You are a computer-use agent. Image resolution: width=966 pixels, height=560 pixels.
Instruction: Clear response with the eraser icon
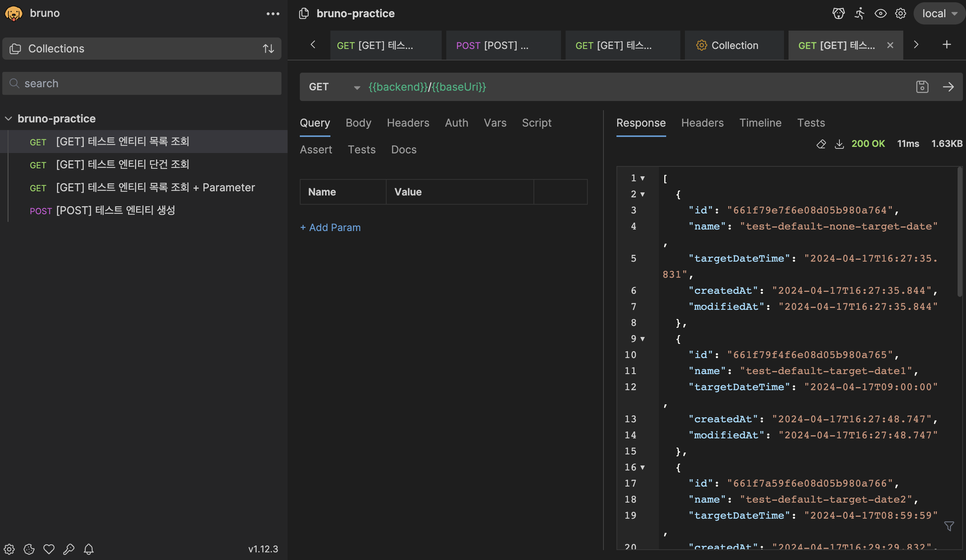[821, 144]
